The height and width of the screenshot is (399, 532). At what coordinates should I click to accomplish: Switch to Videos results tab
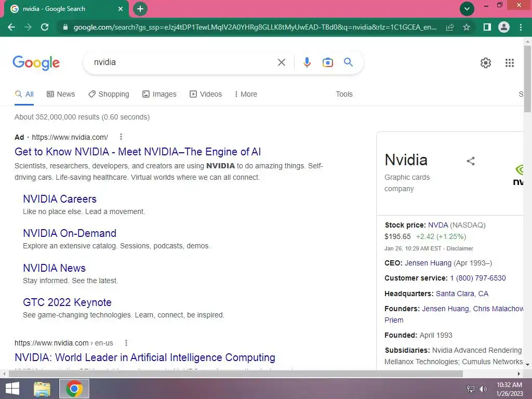(206, 95)
